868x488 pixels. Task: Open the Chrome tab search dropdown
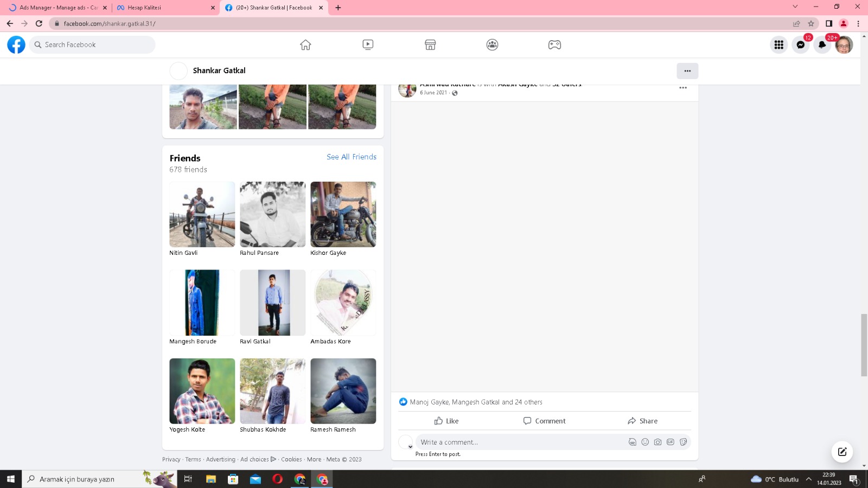tap(795, 7)
